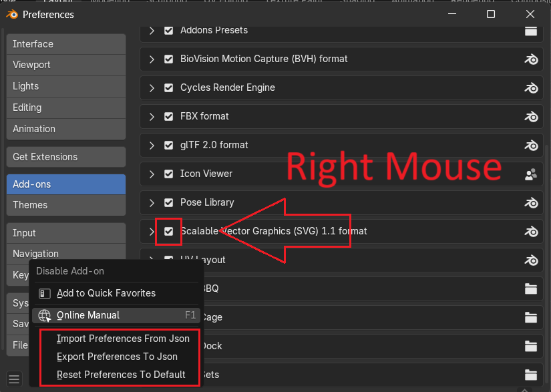Screen dimensions: 551x392
Task: Choose Export Preferences To Json
Action: coord(117,357)
